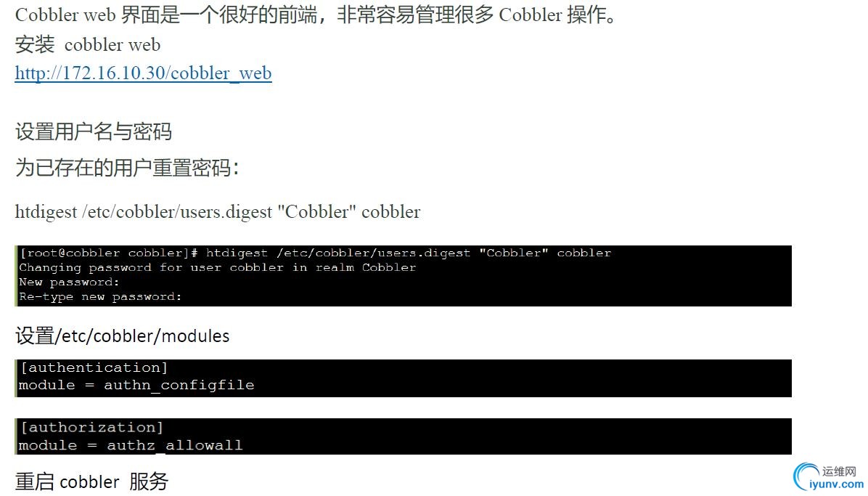Open the 172.16.10.30/cobbler_web hyperlink
The height and width of the screenshot is (496, 868).
click(144, 73)
